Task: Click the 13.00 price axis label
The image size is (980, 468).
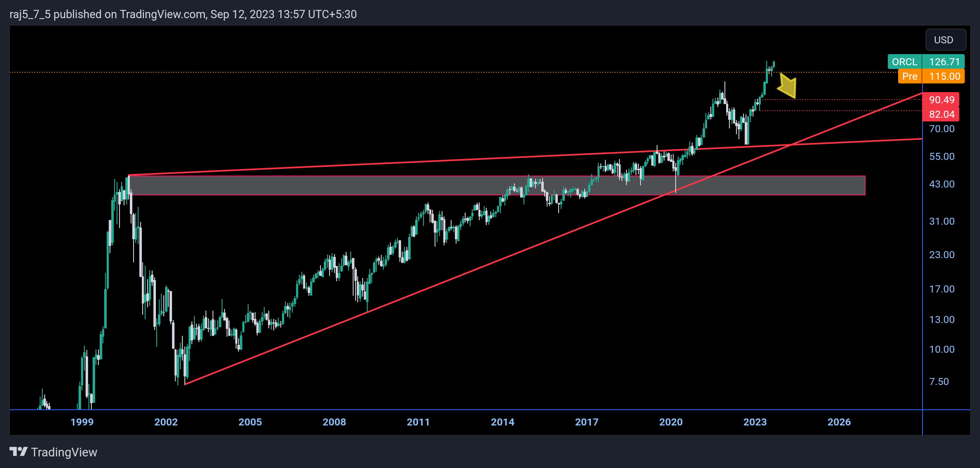Action: pos(942,320)
